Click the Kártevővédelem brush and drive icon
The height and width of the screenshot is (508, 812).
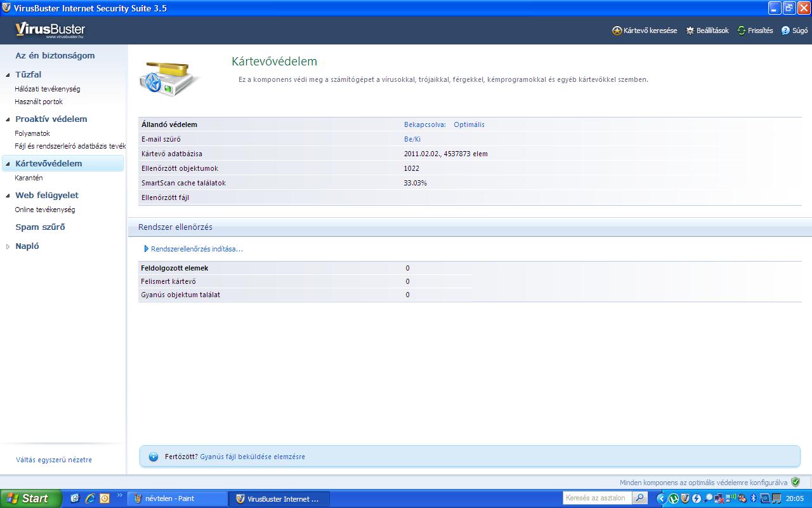point(170,78)
